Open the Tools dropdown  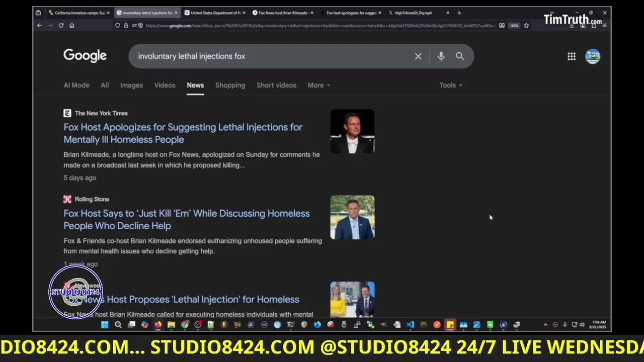coord(450,85)
